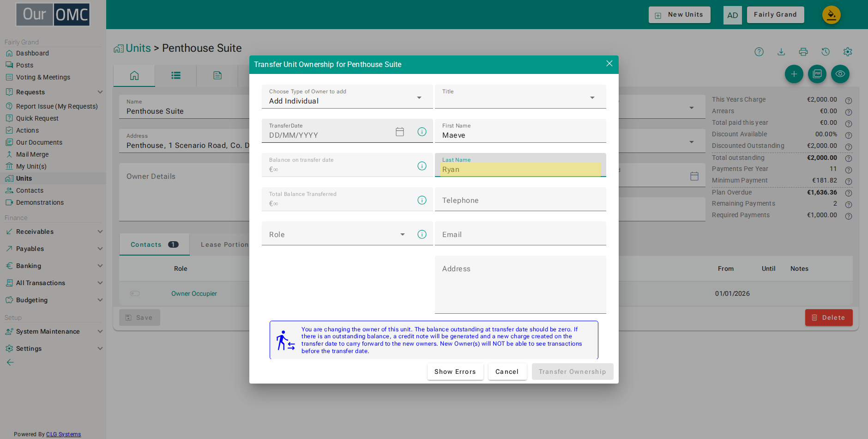
Task: Click the green PDF export button
Action: click(817, 74)
